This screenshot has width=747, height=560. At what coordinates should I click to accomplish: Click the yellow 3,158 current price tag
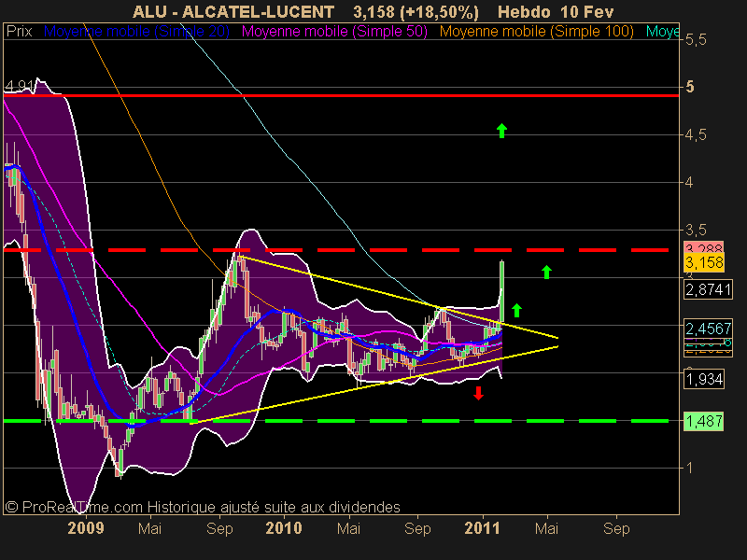tap(704, 262)
